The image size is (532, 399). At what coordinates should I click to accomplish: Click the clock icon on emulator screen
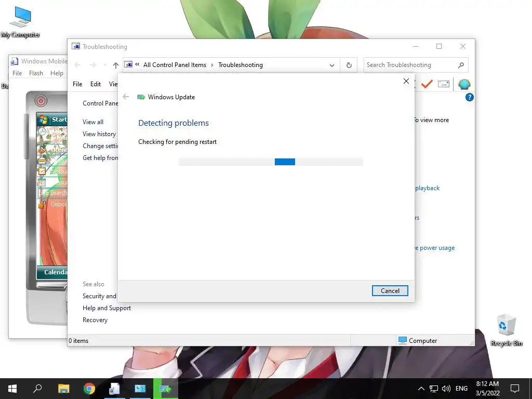coord(42,131)
